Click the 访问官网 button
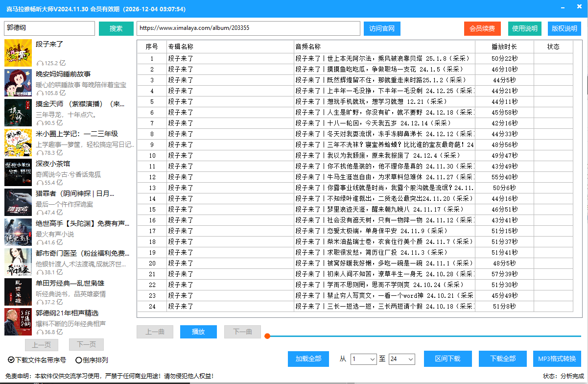Viewport: 588px width, 384px height. pyautogui.click(x=382, y=28)
